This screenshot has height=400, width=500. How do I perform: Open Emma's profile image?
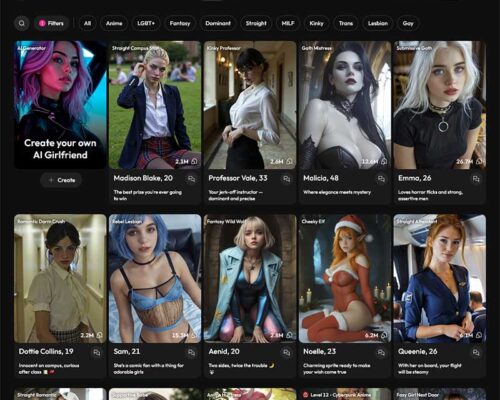coord(440,105)
